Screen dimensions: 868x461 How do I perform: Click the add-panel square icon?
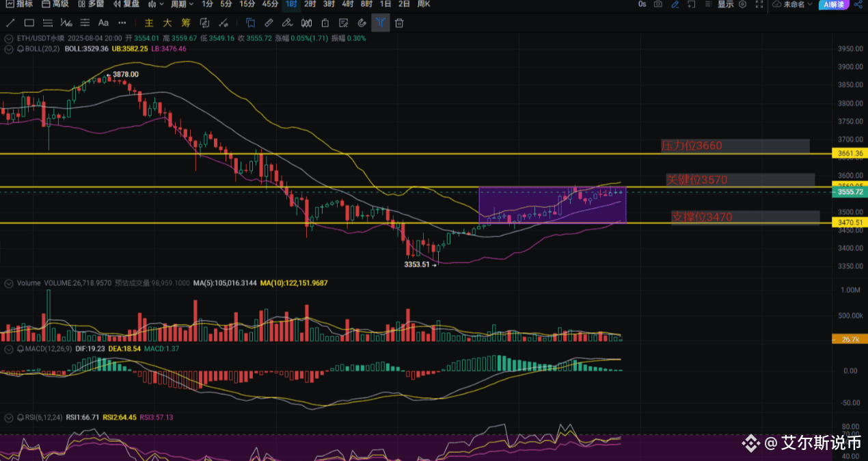(x=691, y=4)
